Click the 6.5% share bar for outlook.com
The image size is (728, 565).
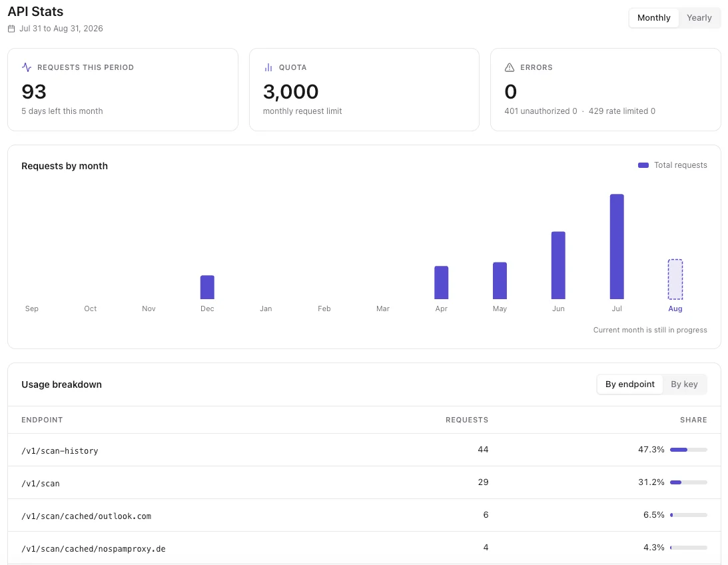(689, 515)
